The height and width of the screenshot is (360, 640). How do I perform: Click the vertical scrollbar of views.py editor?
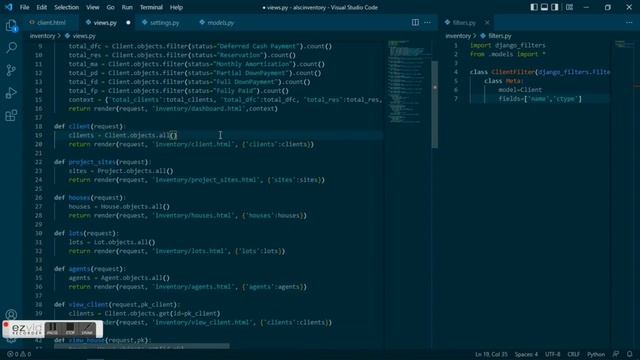click(435, 104)
